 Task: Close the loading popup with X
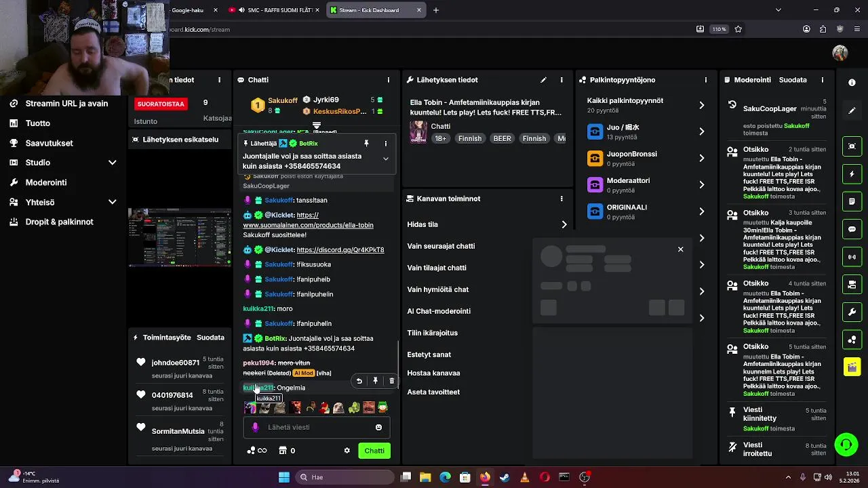(x=681, y=249)
